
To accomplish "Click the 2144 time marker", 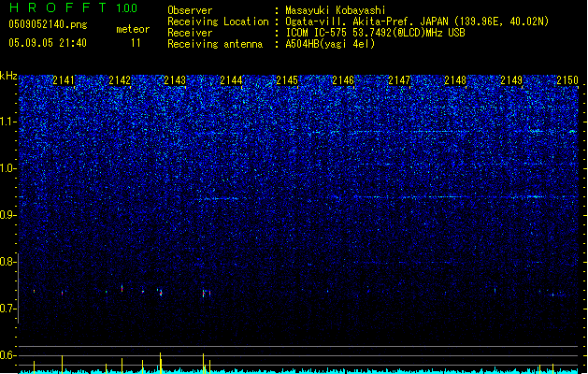I will [x=231, y=80].
